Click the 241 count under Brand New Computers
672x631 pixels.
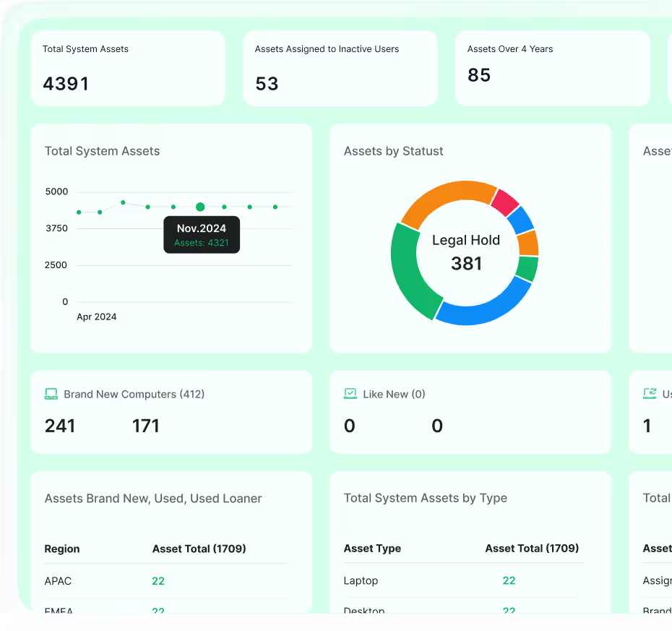tap(60, 426)
